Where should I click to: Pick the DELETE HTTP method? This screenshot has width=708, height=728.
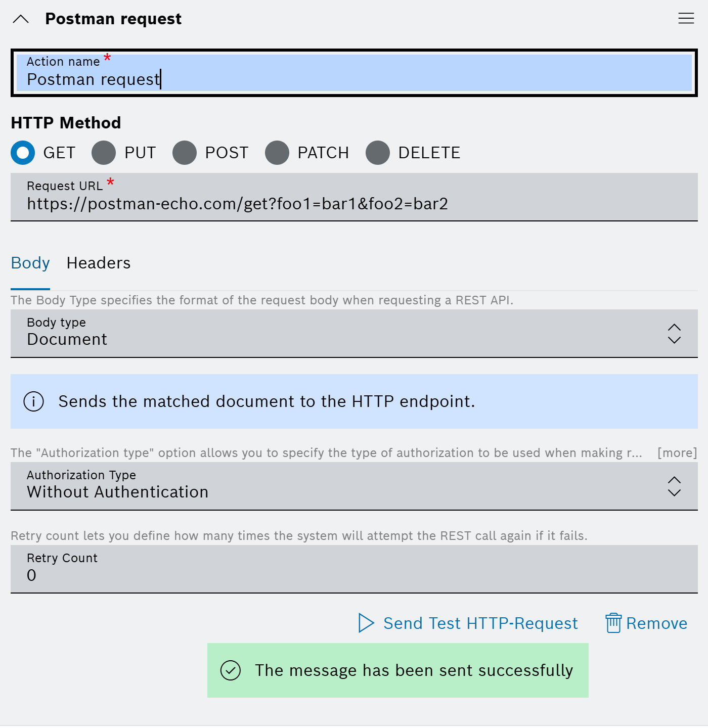(378, 153)
